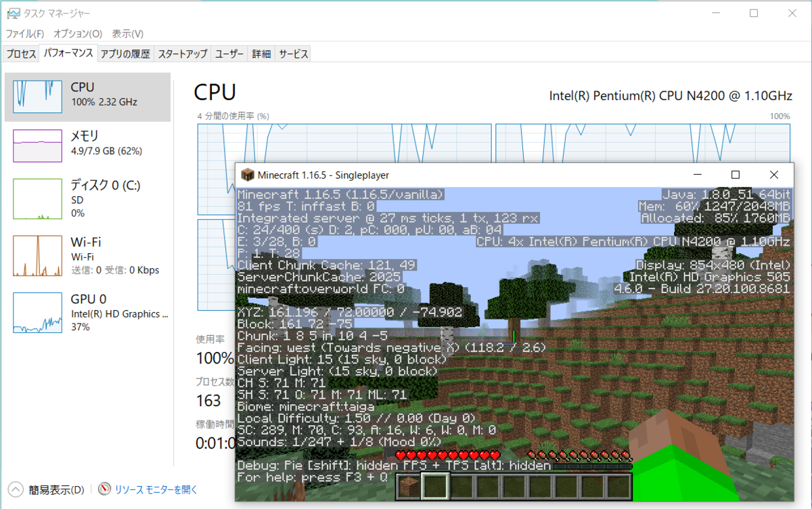Click the 送信: 0 受信: 0 Kbps text
This screenshot has height=509, width=812.
coord(114,270)
